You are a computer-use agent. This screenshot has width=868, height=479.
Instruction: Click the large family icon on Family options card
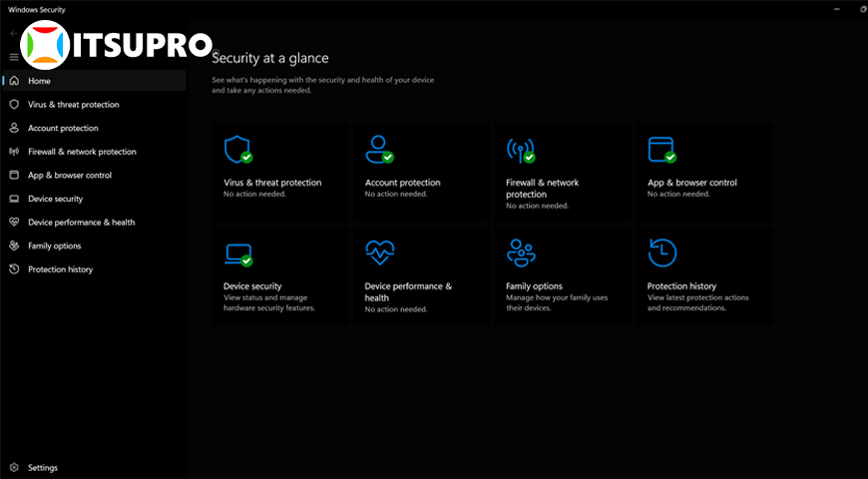tap(521, 253)
